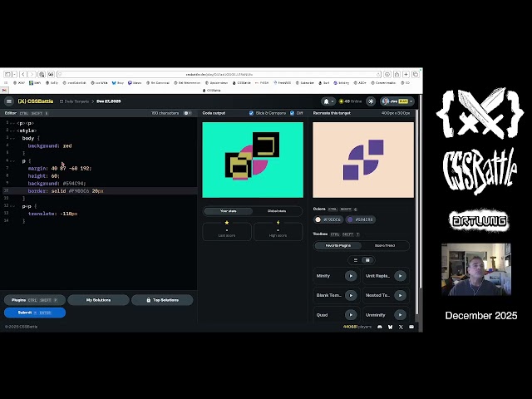Open the CSSBattle bookmark in favorites bar
532x399 pixels.
(x=241, y=83)
